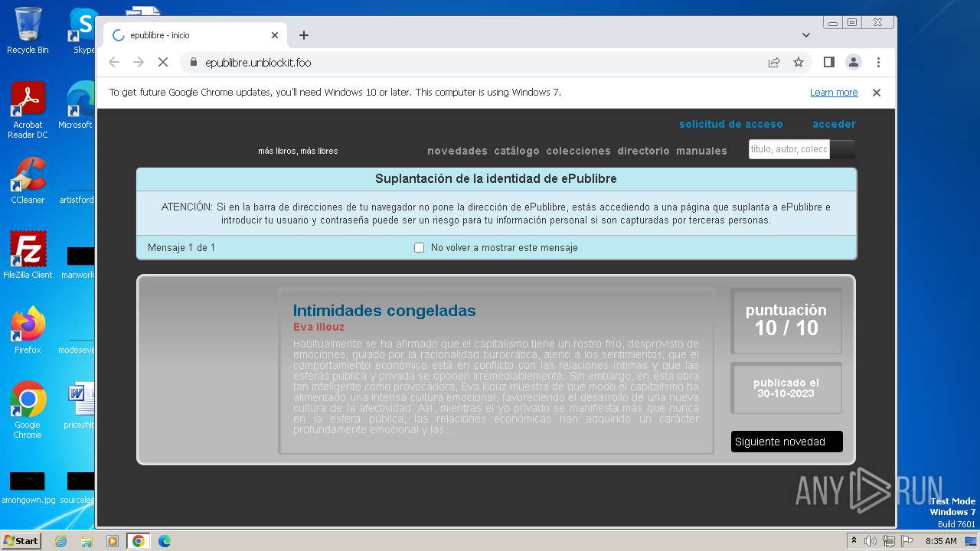Open Google Chrome desktop shortcut
This screenshot has height=551, width=980.
pos(28,410)
